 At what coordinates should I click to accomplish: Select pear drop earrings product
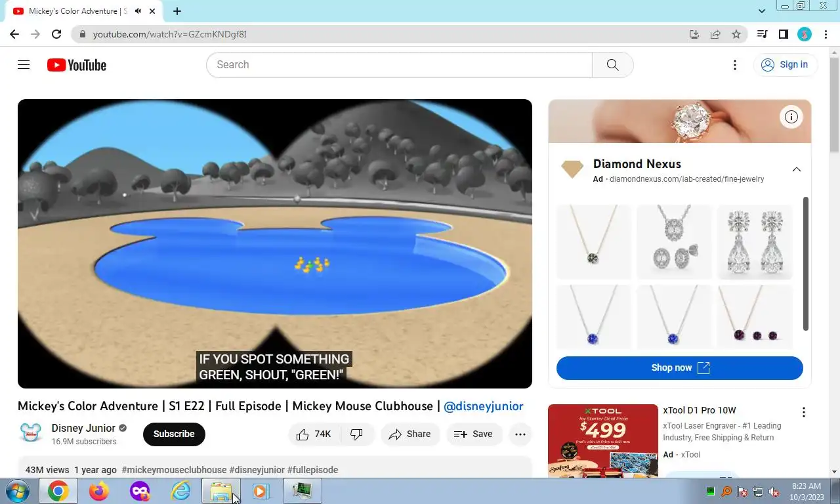[x=755, y=242]
